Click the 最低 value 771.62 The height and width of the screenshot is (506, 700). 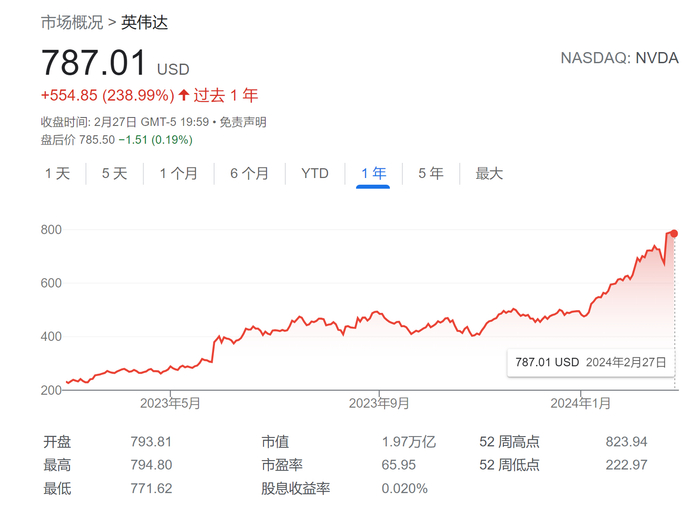tap(151, 488)
